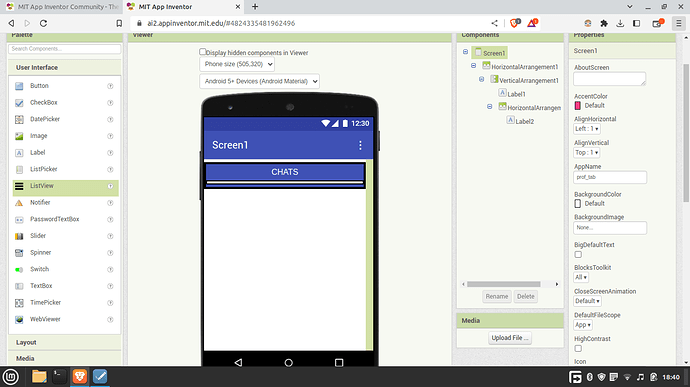Viewport: 690px width, 387px height.
Task: Open the phone preview three-dot menu
Action: tap(360, 145)
